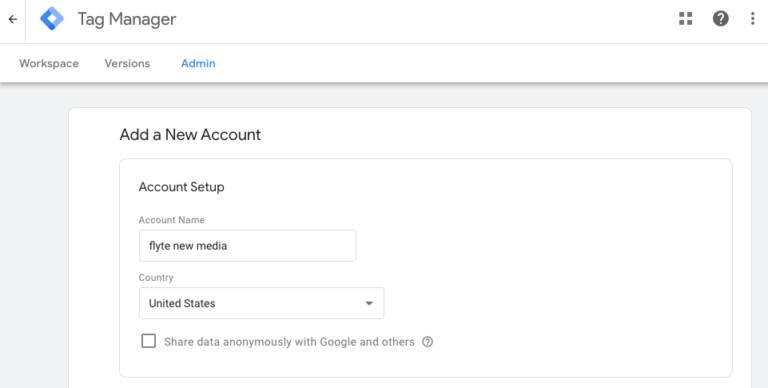
Task: Click the Share data anonymously label text
Action: coord(289,342)
